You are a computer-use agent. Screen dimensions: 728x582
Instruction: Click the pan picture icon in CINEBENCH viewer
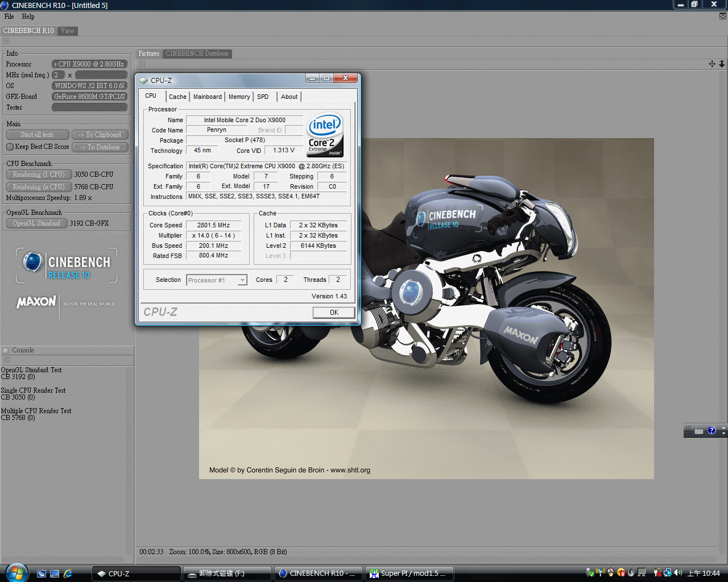[x=712, y=64]
